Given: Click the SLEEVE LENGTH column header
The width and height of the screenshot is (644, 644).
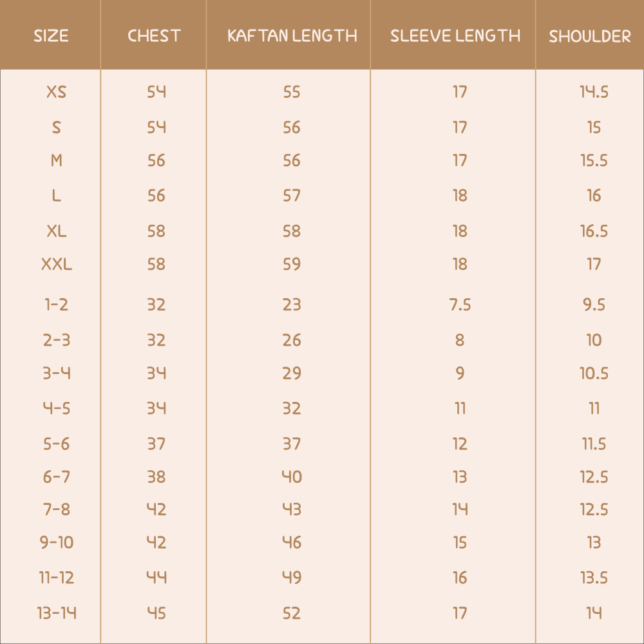Looking at the screenshot, I should (455, 35).
